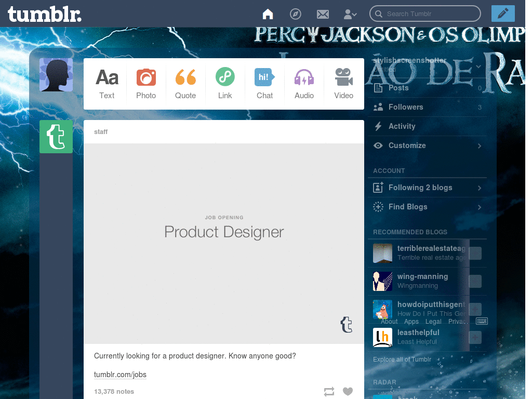Click the howdoiputthisgently Patrick avatar

(x=383, y=310)
